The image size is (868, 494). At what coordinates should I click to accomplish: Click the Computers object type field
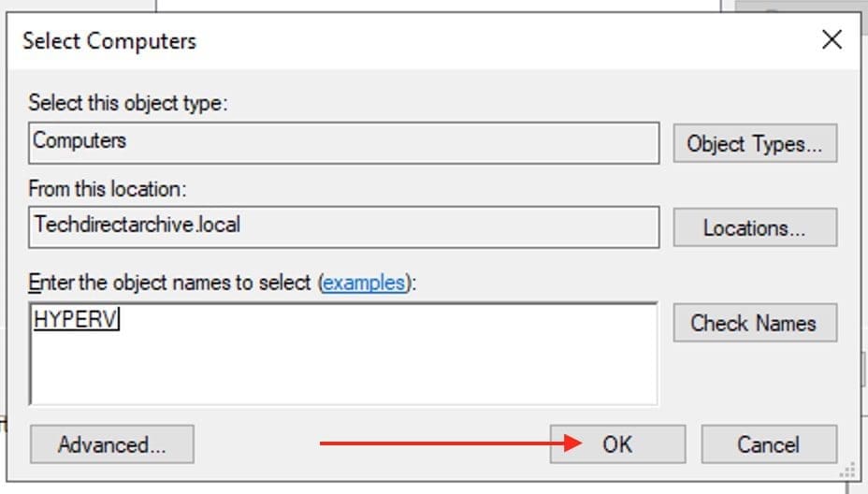coord(342,142)
